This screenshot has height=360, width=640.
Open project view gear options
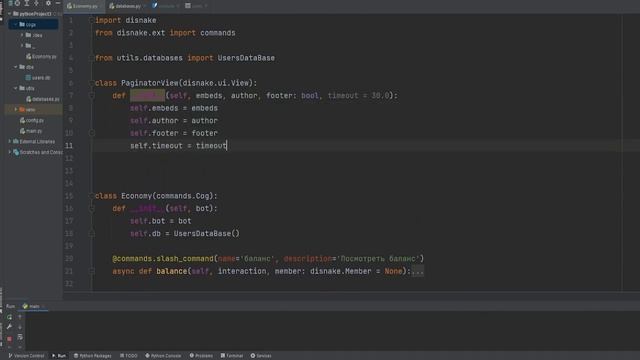point(48,3)
